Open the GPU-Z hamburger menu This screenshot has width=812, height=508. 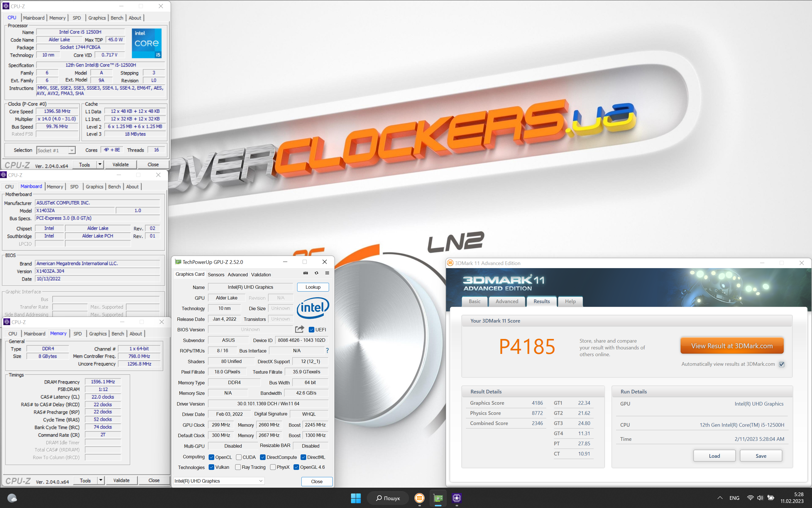pos(327,273)
